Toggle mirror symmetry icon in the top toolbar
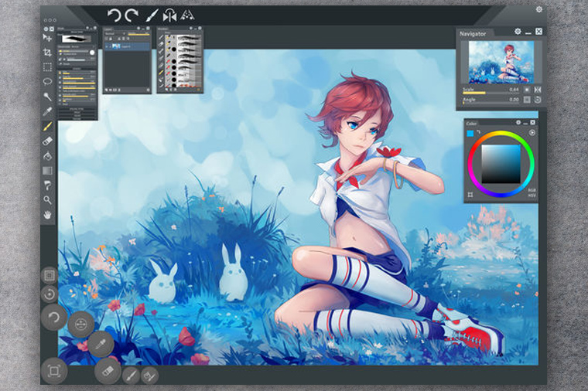This screenshot has width=588, height=391. pyautogui.click(x=169, y=15)
